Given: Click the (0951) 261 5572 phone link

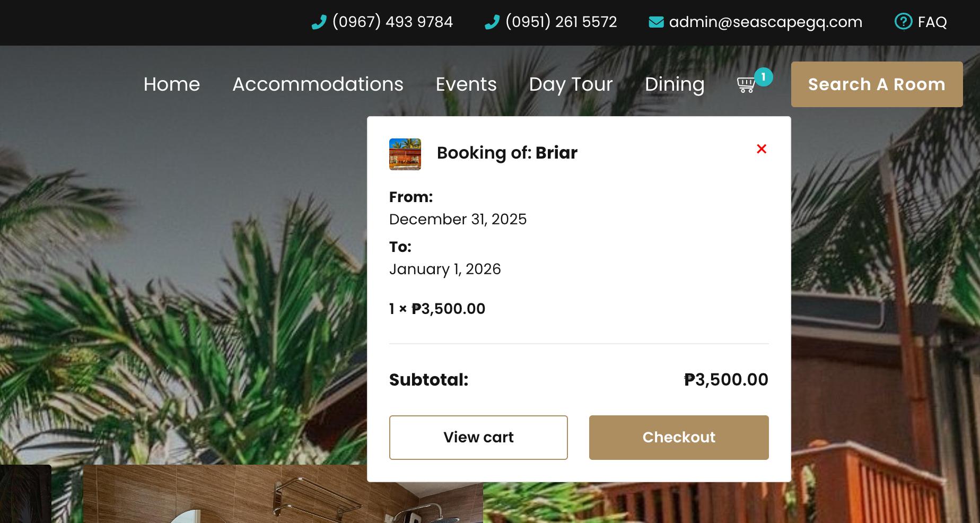Looking at the screenshot, I should click(561, 22).
